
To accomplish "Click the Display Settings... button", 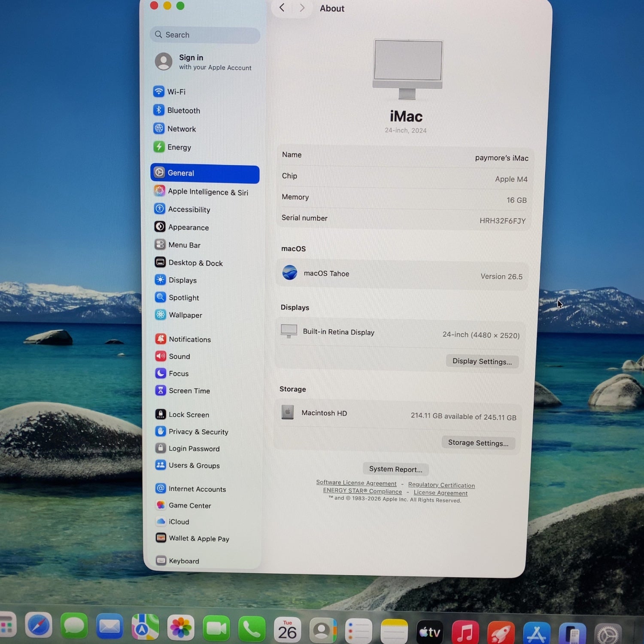I will [x=482, y=361].
